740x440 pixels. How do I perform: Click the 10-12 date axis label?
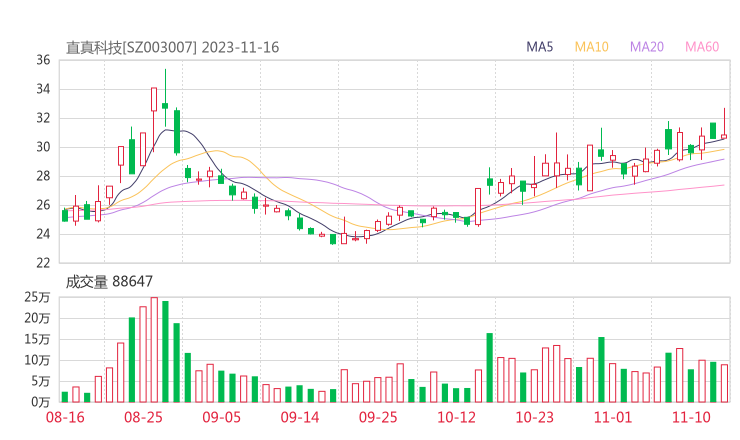(456, 417)
